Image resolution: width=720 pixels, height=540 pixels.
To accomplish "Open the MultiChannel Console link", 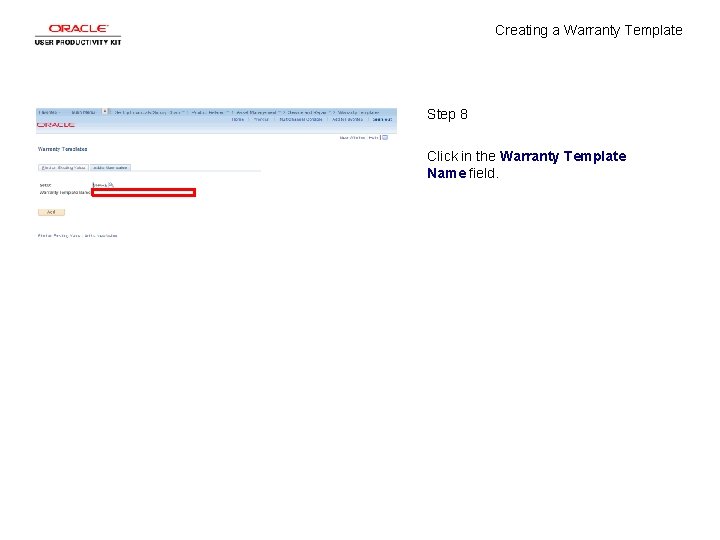I will pyautogui.click(x=301, y=119).
